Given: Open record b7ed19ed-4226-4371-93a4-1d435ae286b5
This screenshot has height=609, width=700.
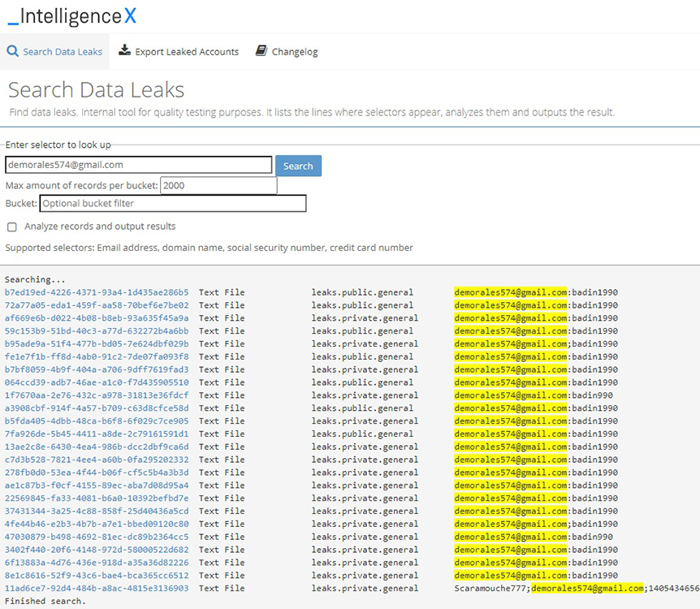Looking at the screenshot, I should coord(97,292).
